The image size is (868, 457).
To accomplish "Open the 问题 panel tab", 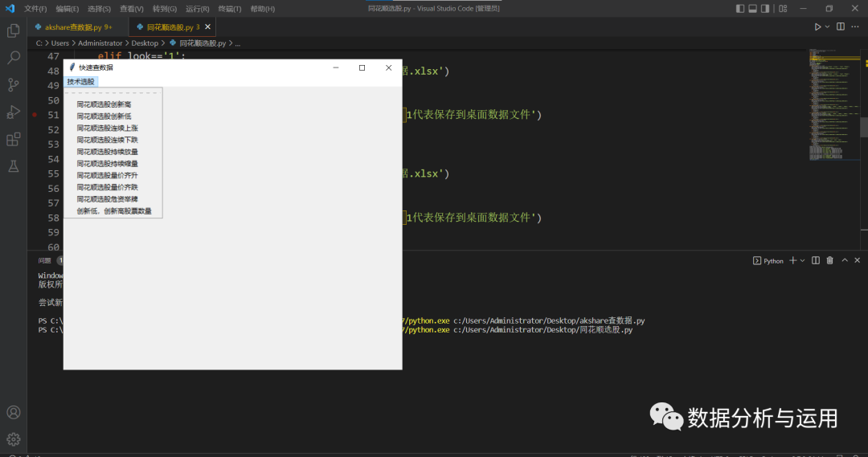I will pyautogui.click(x=44, y=260).
